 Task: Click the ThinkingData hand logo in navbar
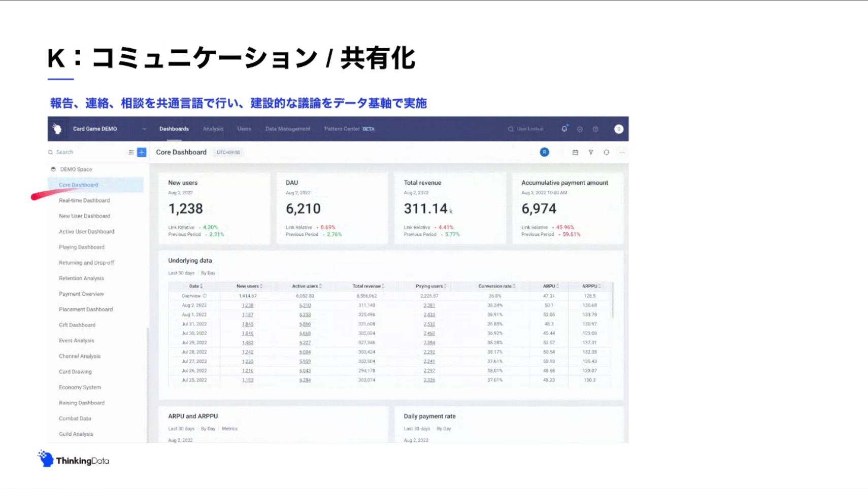pyautogui.click(x=57, y=129)
